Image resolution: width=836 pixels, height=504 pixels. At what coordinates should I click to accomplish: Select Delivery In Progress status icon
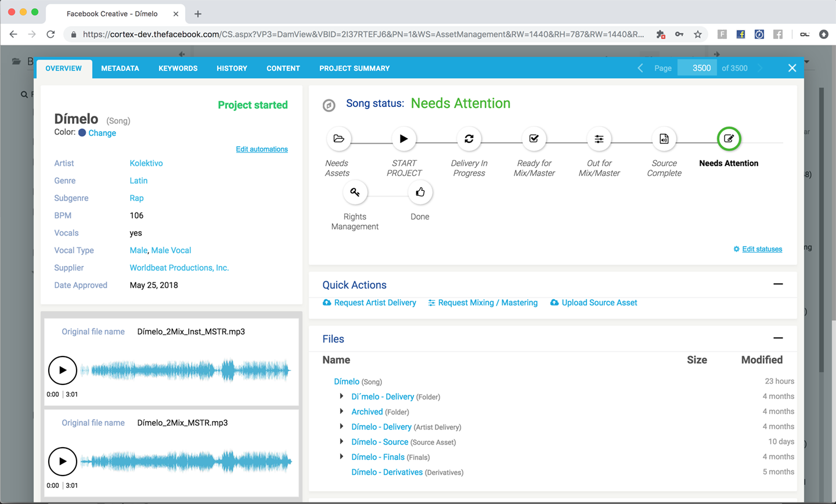click(469, 139)
